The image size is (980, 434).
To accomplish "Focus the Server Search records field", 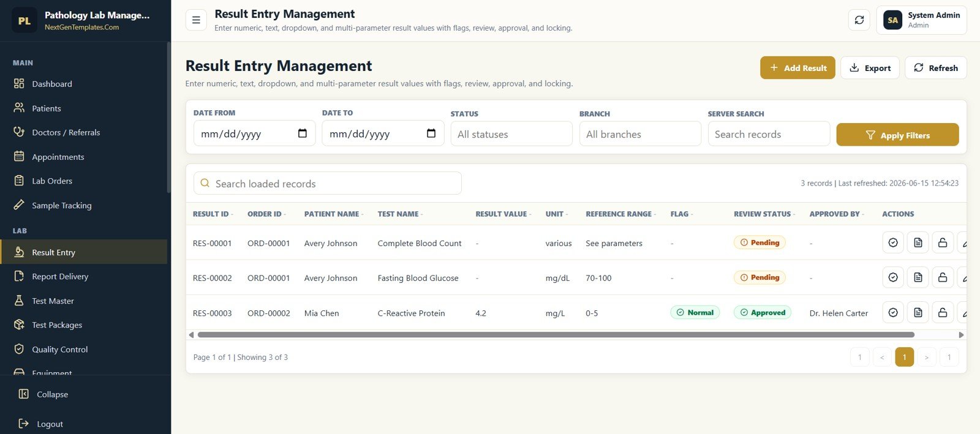I will coord(769,134).
